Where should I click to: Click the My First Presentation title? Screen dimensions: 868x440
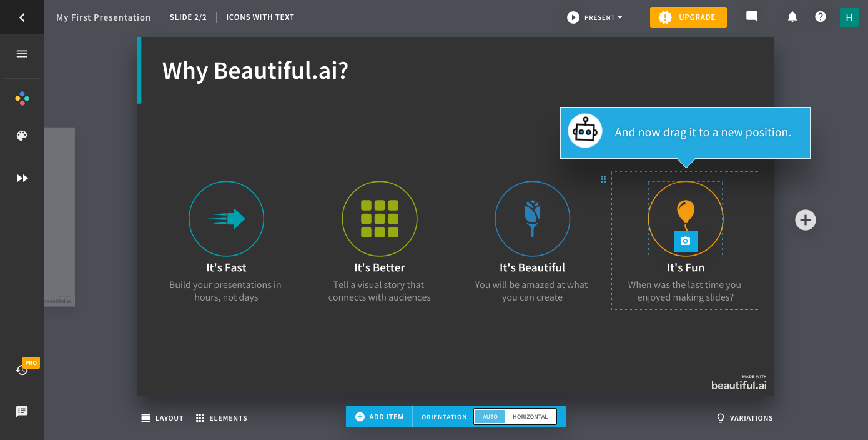coord(104,17)
